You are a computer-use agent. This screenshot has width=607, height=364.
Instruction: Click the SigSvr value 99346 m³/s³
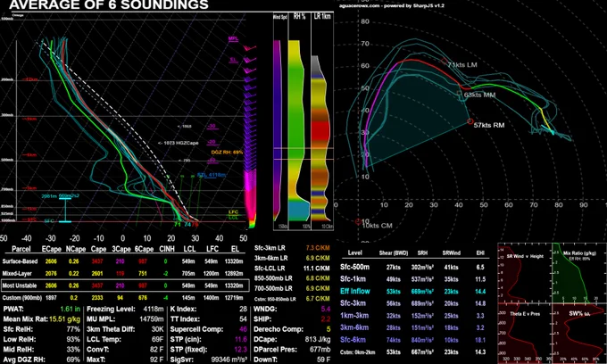[x=229, y=360]
